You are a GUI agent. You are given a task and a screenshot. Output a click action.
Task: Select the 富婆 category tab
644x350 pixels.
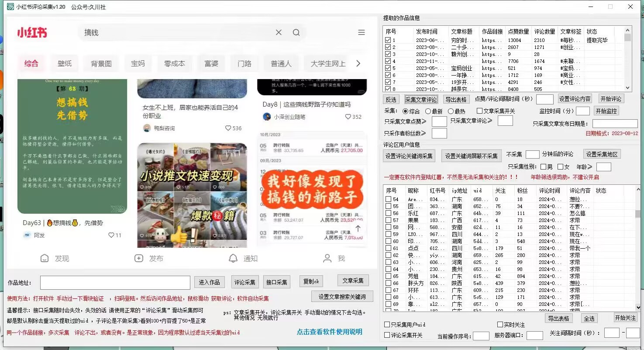click(211, 63)
